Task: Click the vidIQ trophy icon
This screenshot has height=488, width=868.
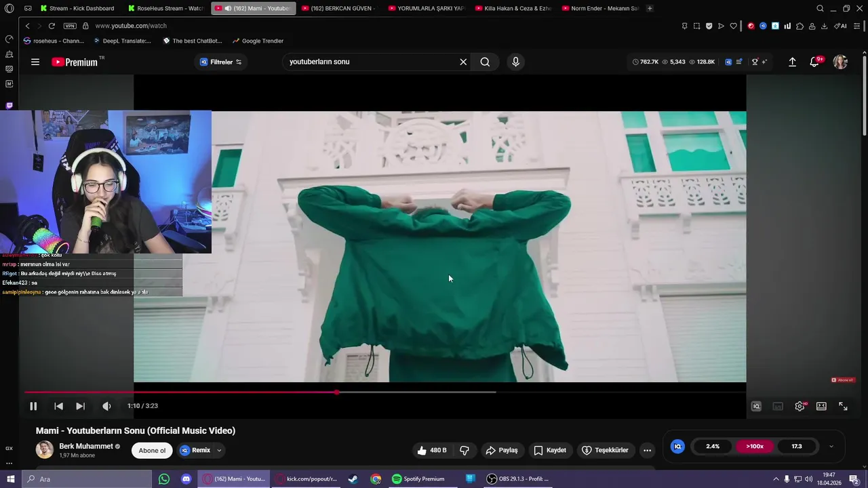Action: (x=755, y=62)
